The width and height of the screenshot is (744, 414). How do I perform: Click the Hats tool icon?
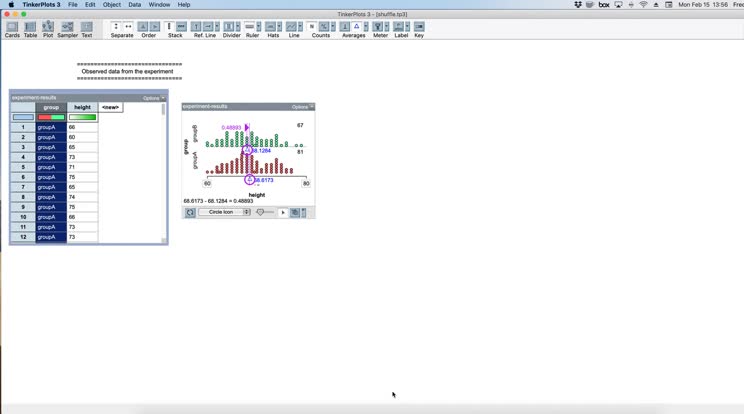tap(270, 27)
